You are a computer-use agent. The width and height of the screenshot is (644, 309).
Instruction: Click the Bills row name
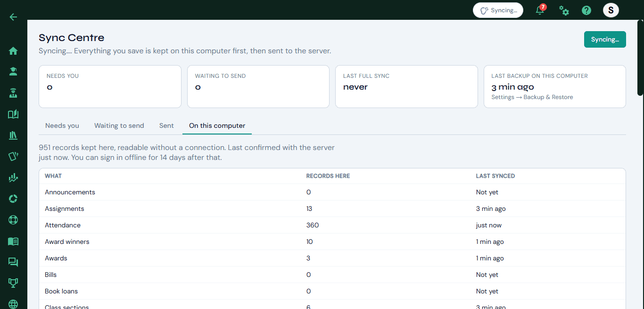click(x=50, y=275)
